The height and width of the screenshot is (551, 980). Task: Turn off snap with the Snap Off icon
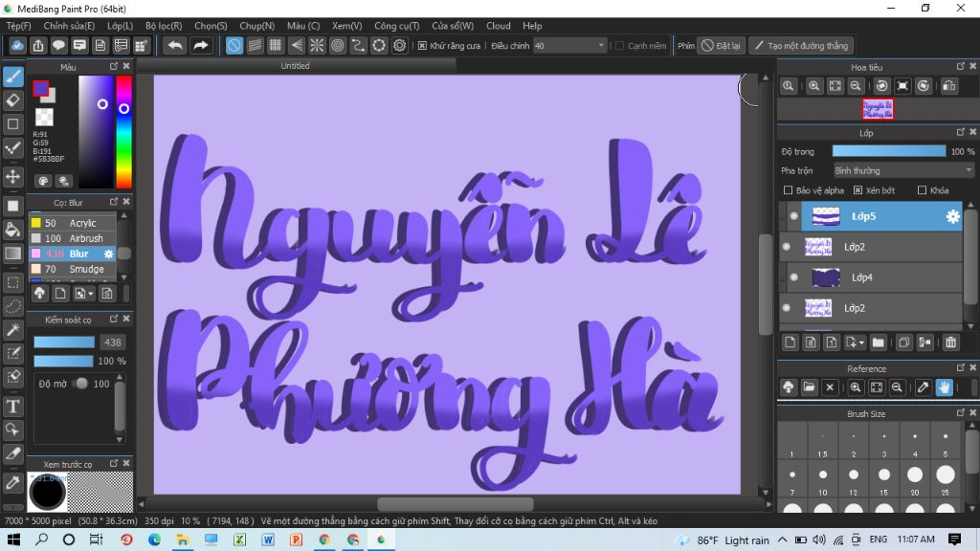234,46
